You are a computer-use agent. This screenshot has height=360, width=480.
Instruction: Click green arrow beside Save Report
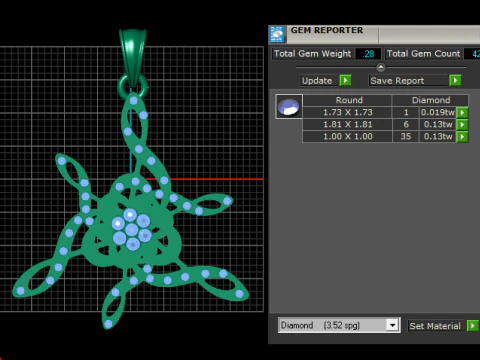tap(455, 81)
